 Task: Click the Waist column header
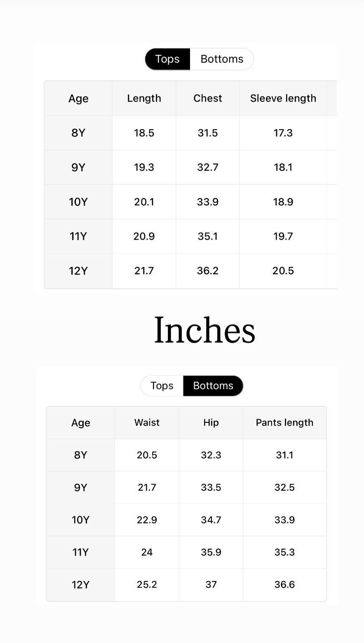147,422
